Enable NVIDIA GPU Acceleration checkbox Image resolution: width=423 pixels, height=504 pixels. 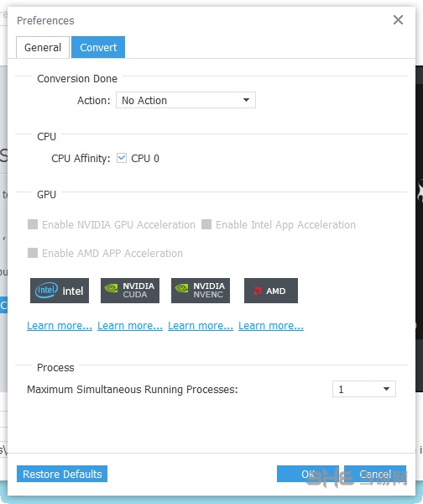tap(33, 224)
